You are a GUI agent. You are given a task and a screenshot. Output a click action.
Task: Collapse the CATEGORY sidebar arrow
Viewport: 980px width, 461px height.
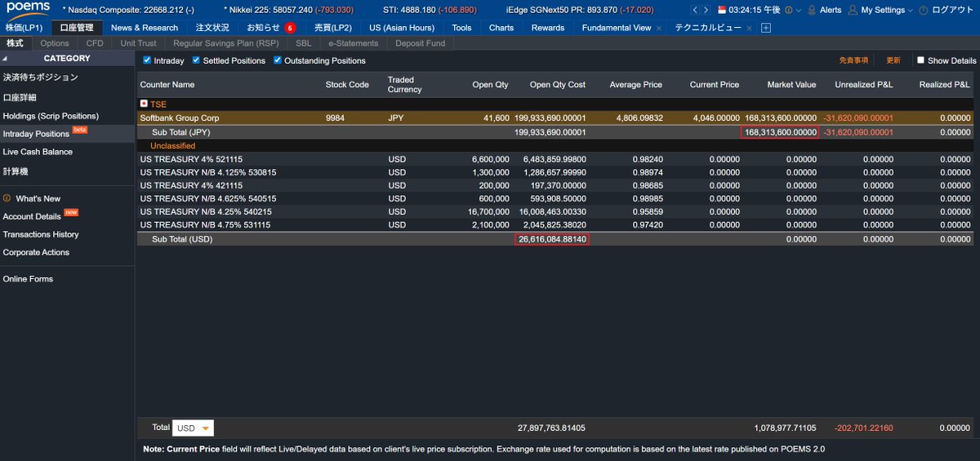pos(4,59)
